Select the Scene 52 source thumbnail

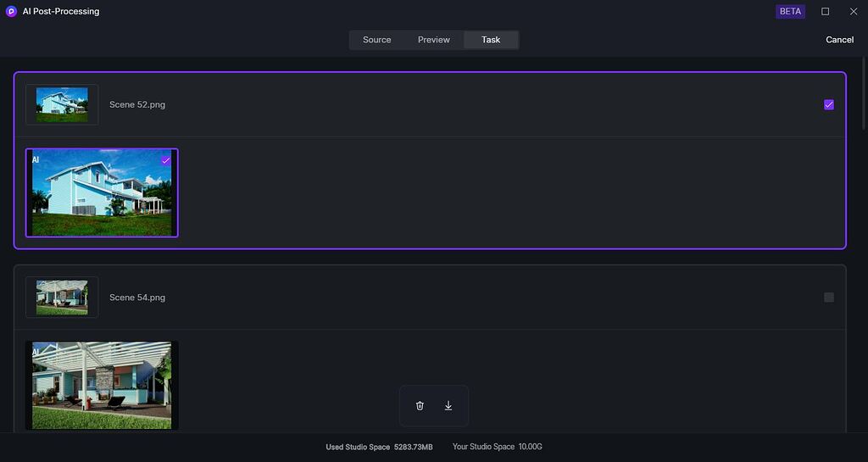(x=62, y=105)
